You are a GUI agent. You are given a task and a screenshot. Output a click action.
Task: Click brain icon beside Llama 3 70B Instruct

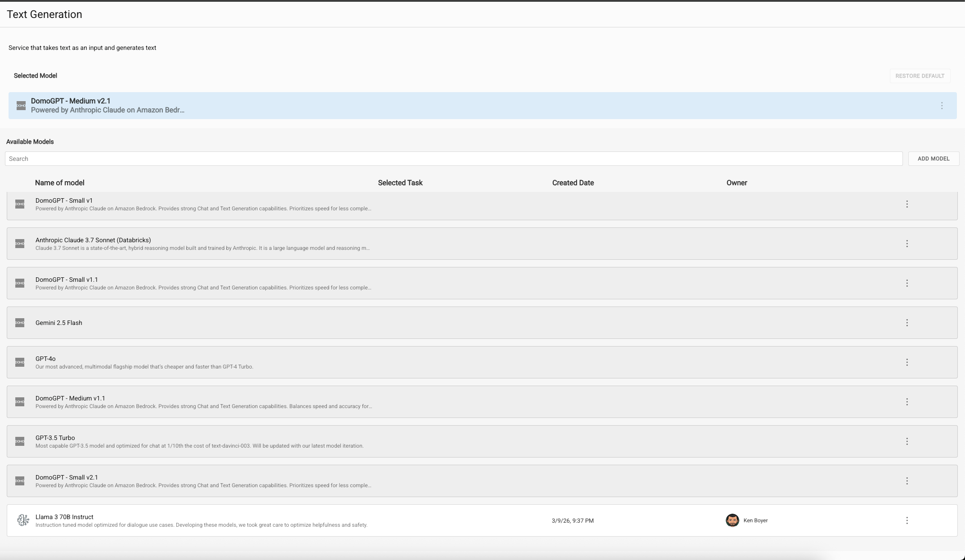click(23, 520)
